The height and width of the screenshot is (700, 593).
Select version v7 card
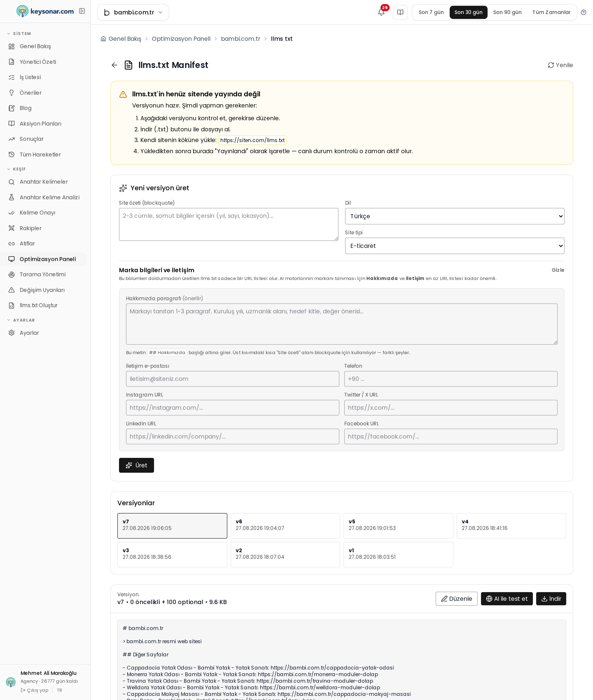pos(172,526)
